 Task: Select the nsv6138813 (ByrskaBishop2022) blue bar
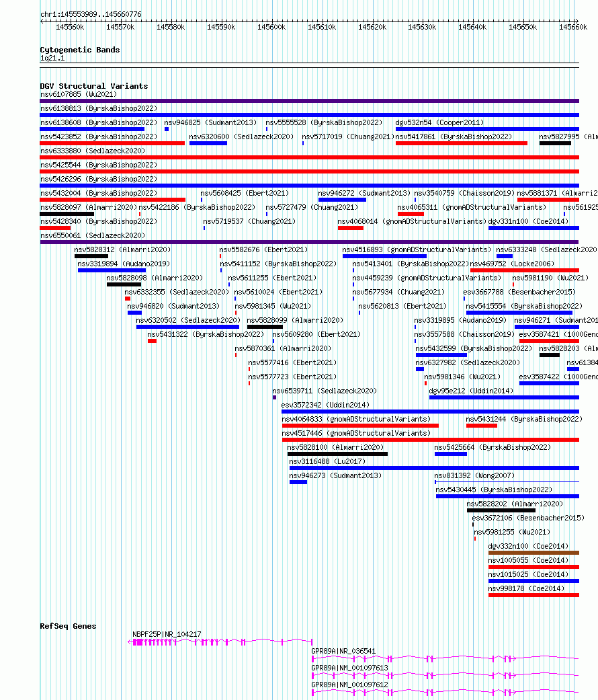pos(310,115)
